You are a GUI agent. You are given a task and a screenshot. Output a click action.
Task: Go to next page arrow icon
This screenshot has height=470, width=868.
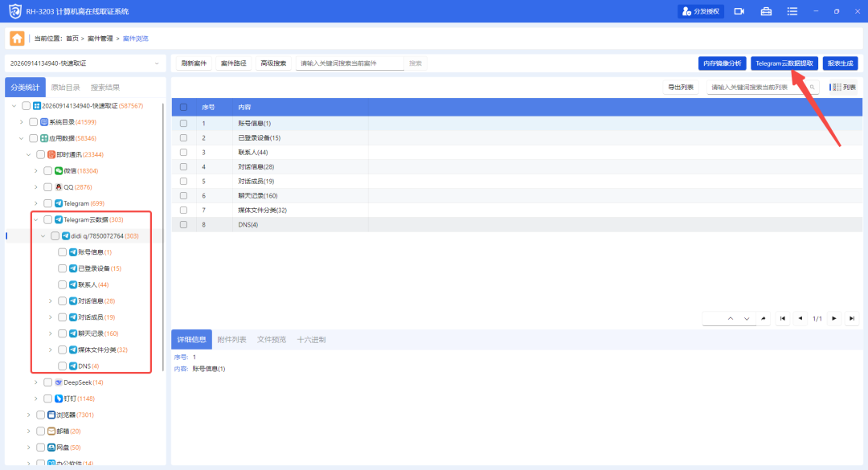pyautogui.click(x=834, y=318)
